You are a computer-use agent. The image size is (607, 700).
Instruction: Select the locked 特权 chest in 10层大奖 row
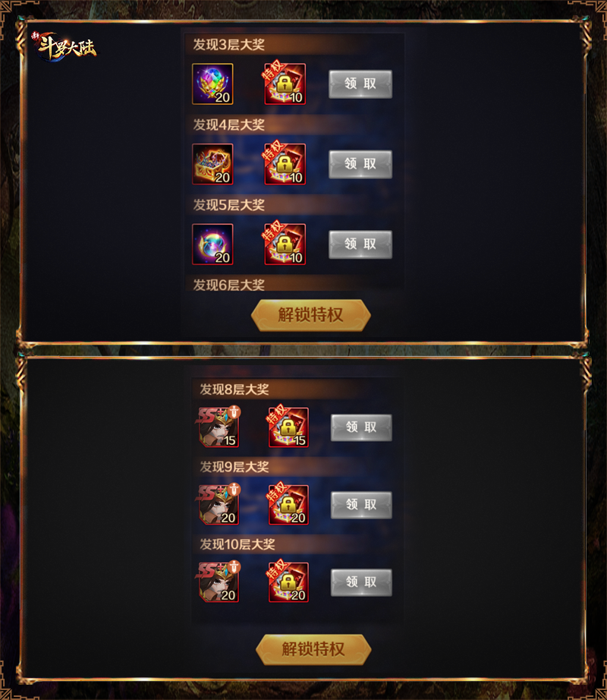[x=288, y=582]
